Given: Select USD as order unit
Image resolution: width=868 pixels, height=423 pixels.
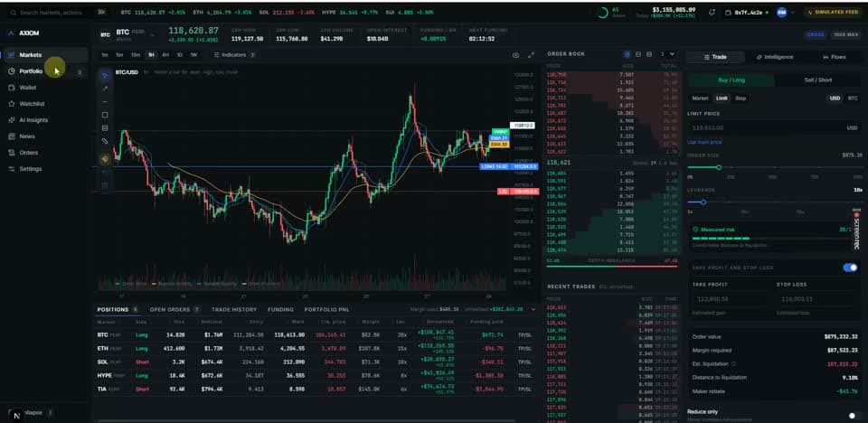Looking at the screenshot, I should pos(835,98).
